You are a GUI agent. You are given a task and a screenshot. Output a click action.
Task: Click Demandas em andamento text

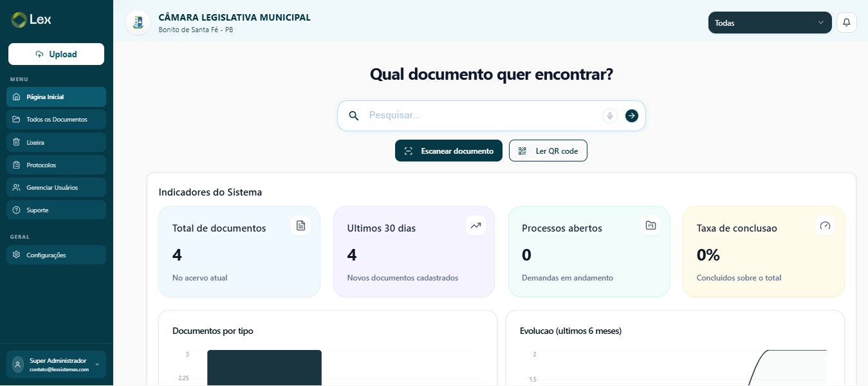click(568, 278)
